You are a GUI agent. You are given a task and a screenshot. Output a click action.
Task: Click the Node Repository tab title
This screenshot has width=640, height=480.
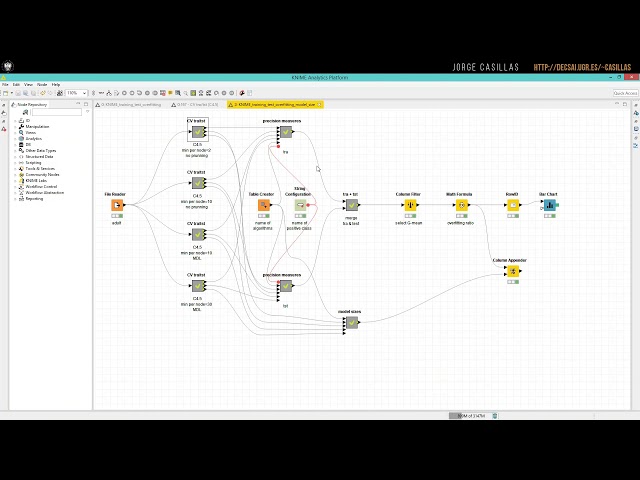click(x=32, y=104)
